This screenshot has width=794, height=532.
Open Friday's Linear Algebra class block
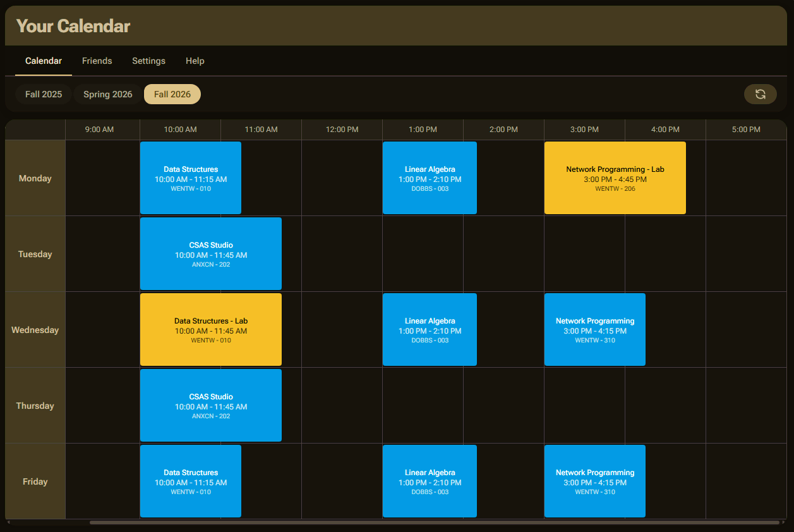point(430,481)
